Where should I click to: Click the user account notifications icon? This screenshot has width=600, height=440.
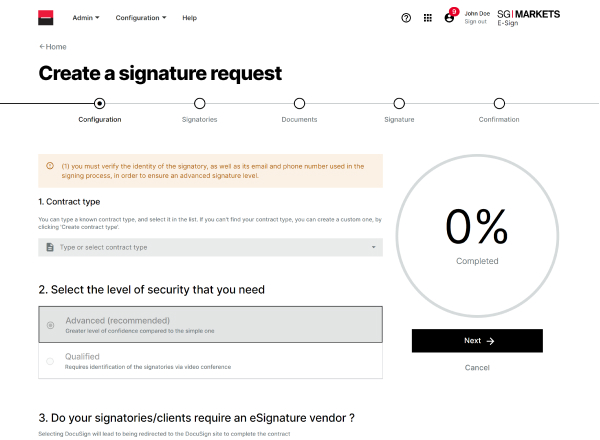pos(450,17)
